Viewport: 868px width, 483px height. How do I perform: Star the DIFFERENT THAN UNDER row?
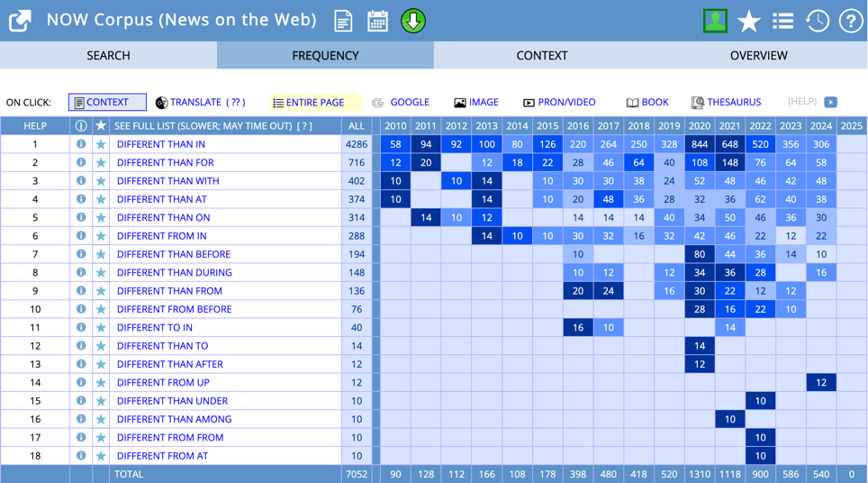[x=101, y=401]
